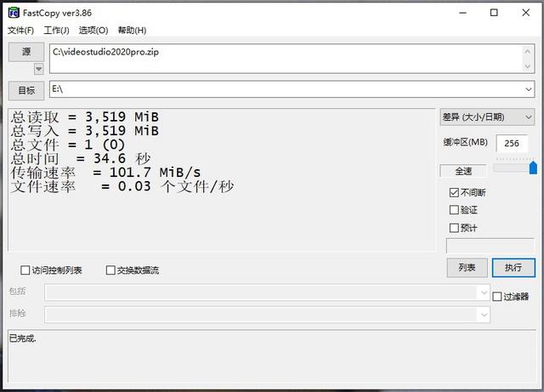Expand the small dropdown below 源 button
The image size is (544, 392).
pos(39,69)
